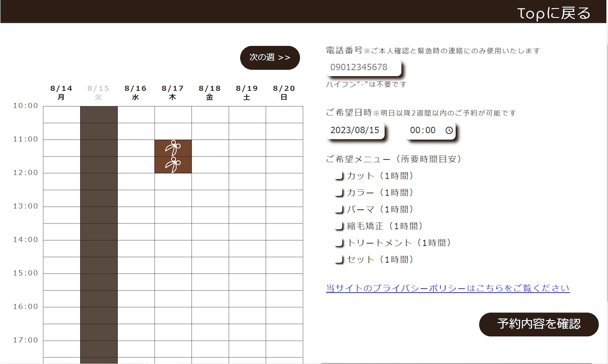Click the 13:00 time label
Screen dimensions: 608x364
25,206
